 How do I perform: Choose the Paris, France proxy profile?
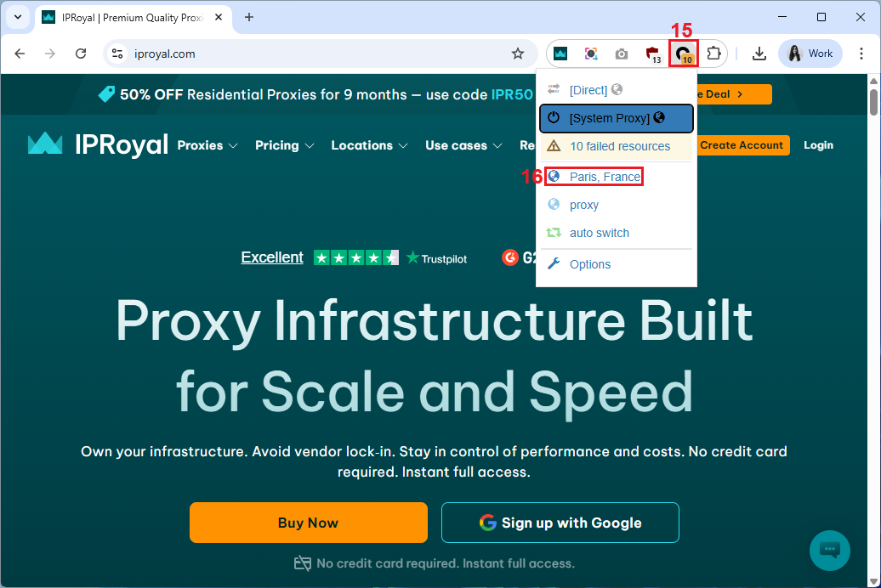pos(605,177)
